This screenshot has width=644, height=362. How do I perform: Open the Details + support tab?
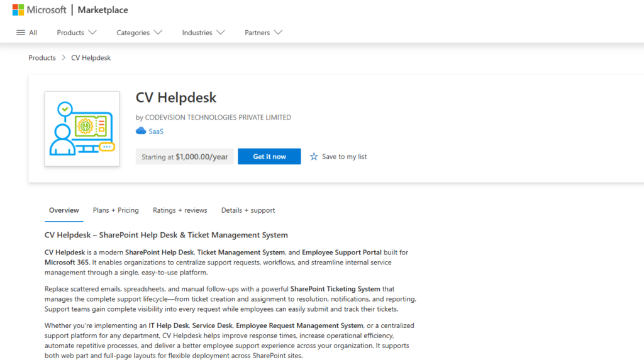tap(248, 210)
